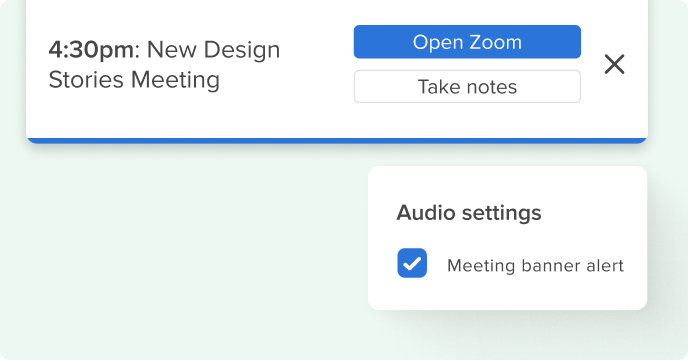Uncheck the Meeting banner alert checkbox
This screenshot has width=688, height=360.
coord(412,263)
